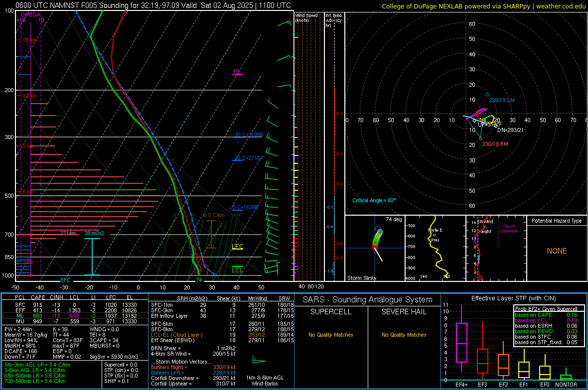Click the SARS - Sounding Analogue System title
Screen dimensions: 588x390
click(368, 300)
